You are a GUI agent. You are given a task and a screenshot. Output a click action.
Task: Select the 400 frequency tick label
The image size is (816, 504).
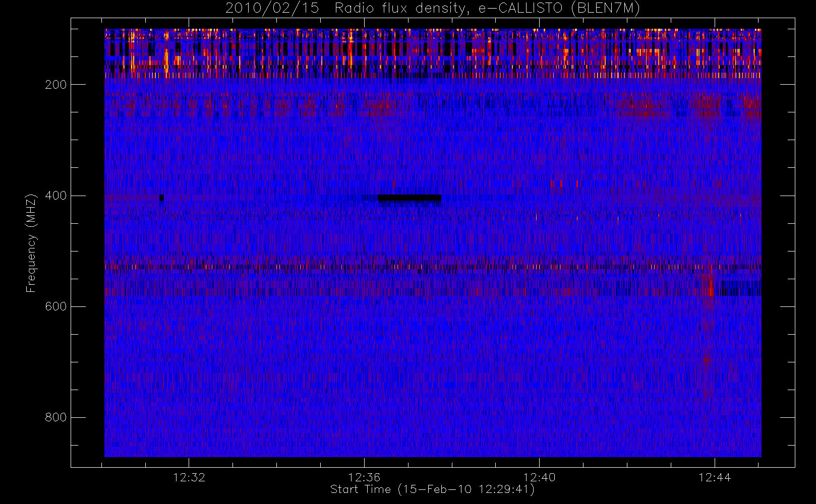point(55,196)
